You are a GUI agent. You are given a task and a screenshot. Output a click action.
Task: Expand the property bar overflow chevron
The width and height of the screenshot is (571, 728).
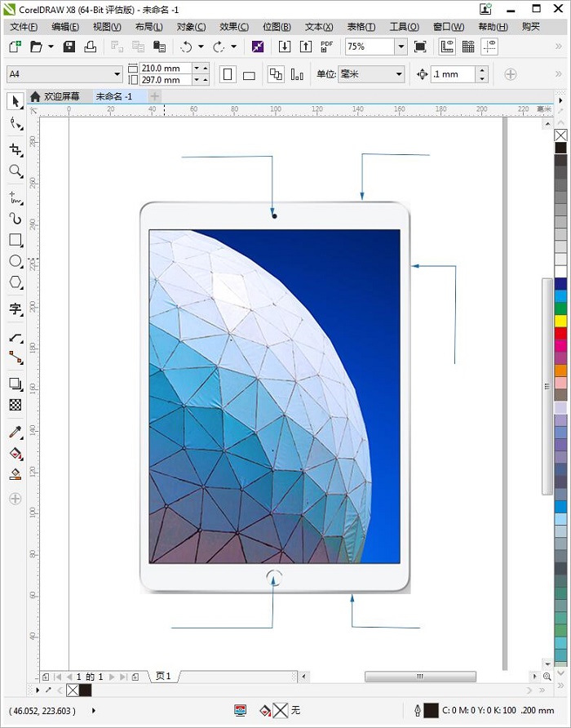coord(559,74)
